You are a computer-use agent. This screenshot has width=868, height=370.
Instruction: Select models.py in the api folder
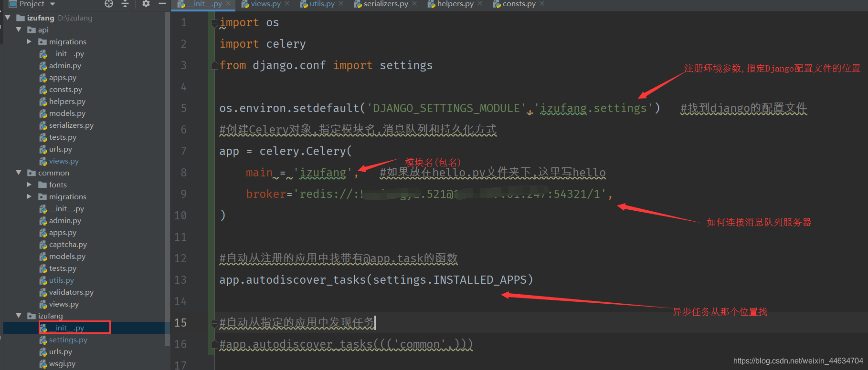pyautogui.click(x=67, y=113)
